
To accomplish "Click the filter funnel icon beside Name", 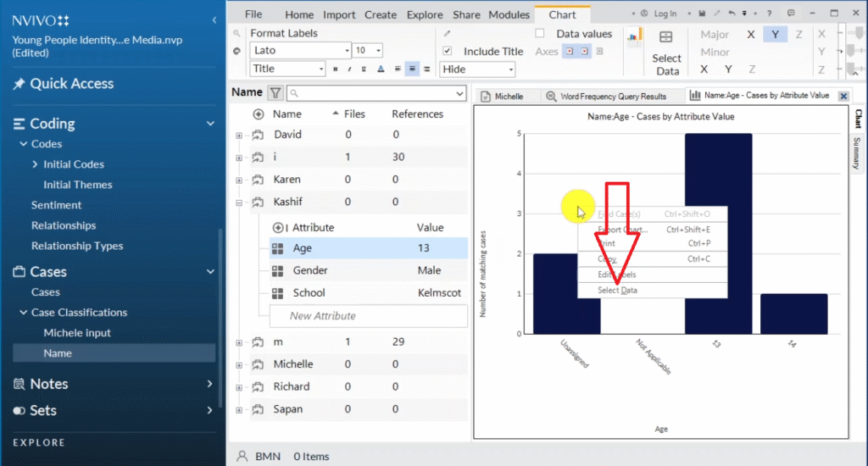I will [275, 93].
